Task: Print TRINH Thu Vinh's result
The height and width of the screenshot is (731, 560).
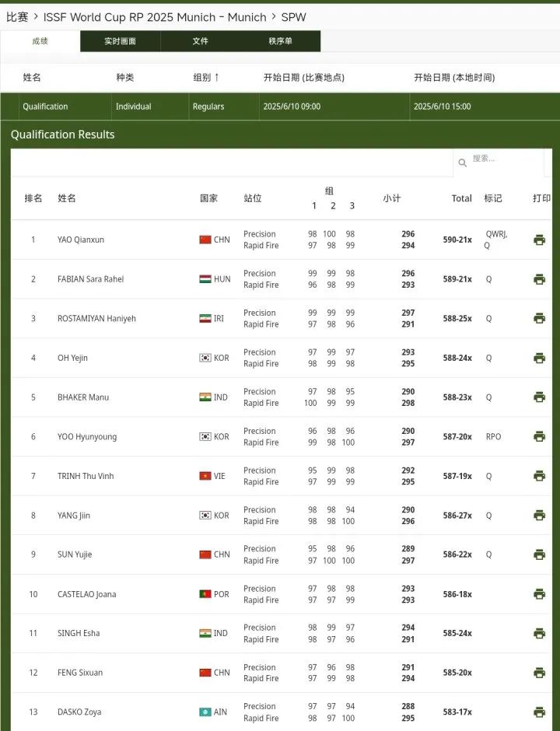Action: pos(539,476)
